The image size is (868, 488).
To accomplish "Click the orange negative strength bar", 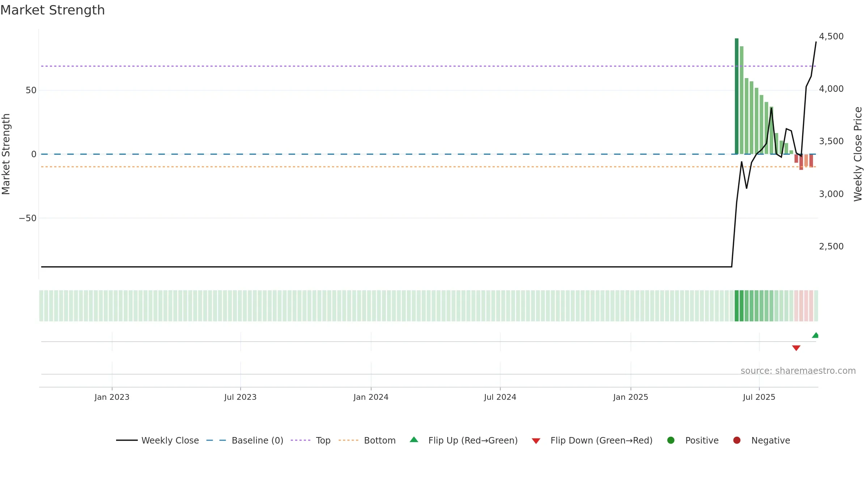I will click(x=806, y=160).
